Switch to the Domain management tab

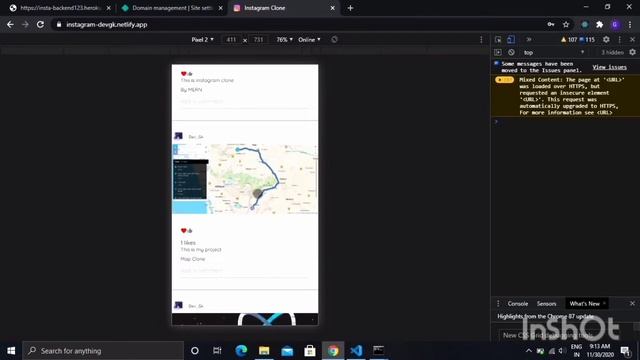coord(172,8)
